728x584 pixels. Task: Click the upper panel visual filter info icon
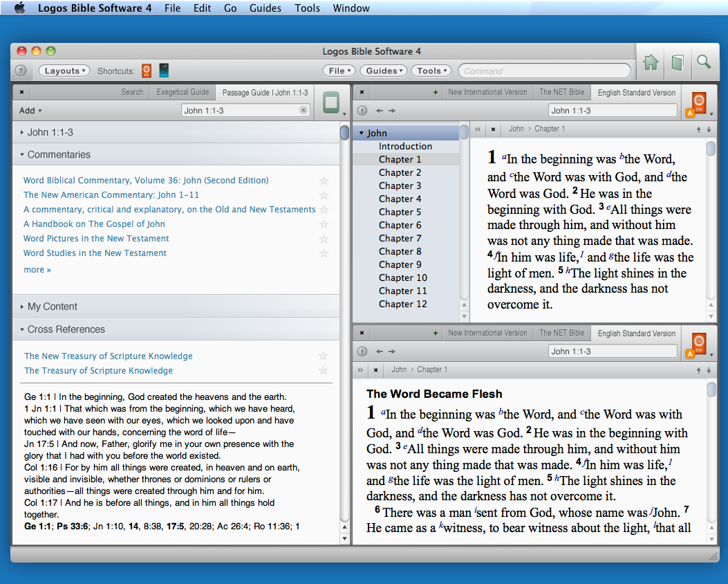point(362,111)
